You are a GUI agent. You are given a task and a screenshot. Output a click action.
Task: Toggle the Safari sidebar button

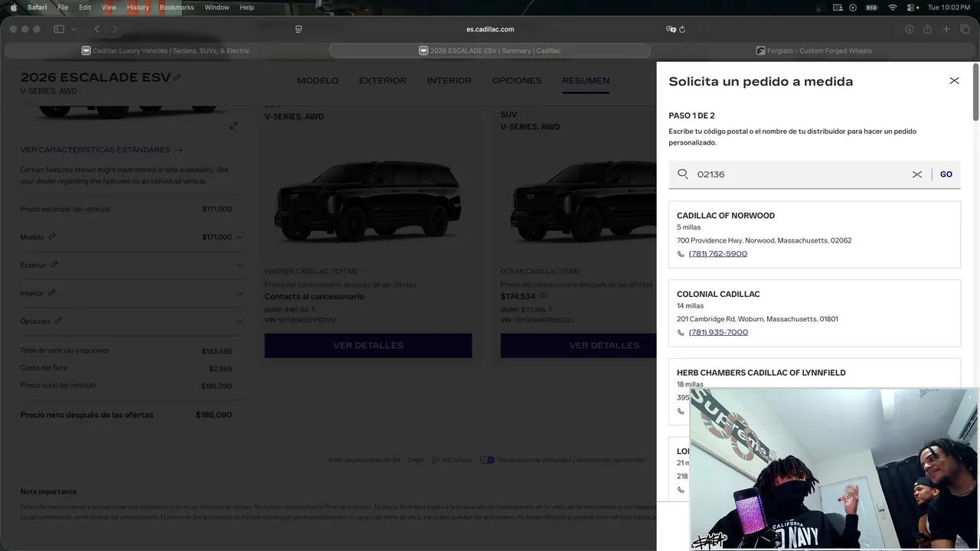click(59, 29)
